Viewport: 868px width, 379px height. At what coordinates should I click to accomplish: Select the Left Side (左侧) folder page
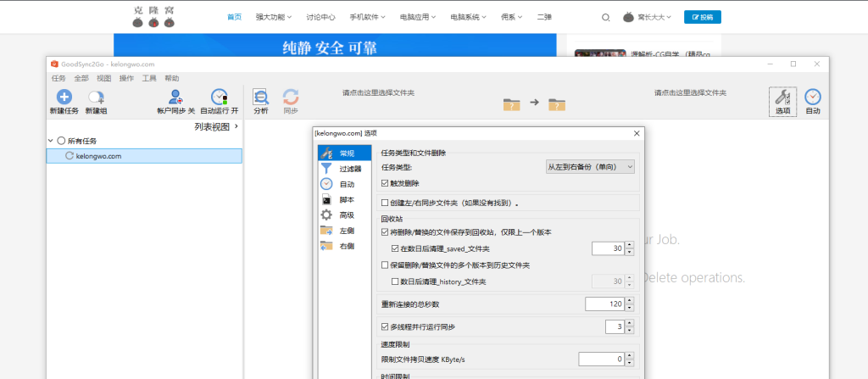tap(343, 231)
